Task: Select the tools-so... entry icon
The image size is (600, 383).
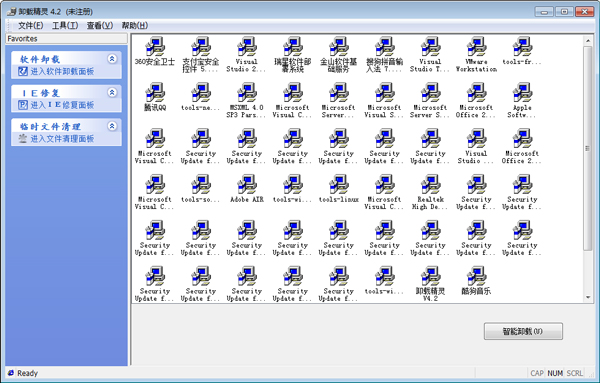Action: [x=201, y=184]
